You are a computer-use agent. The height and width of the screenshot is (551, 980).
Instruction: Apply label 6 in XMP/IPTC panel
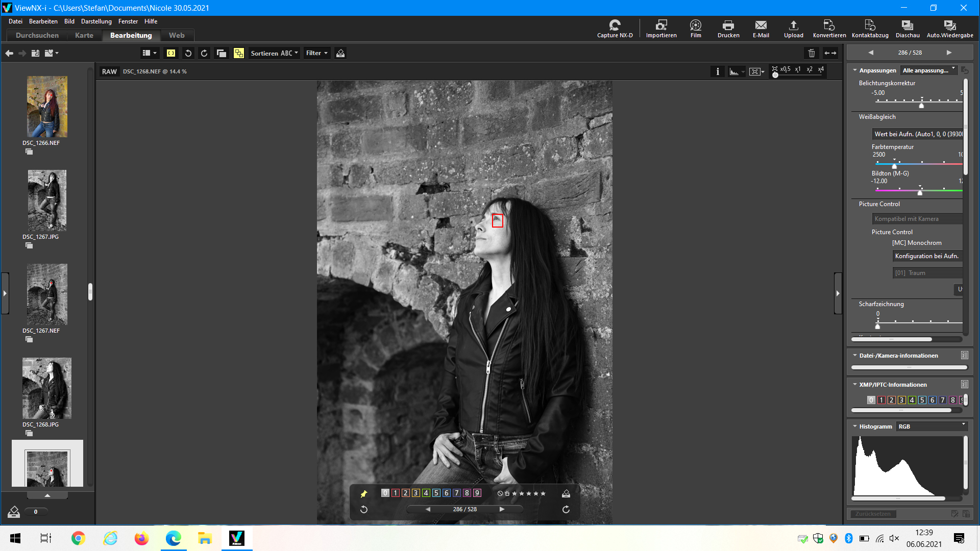point(933,400)
